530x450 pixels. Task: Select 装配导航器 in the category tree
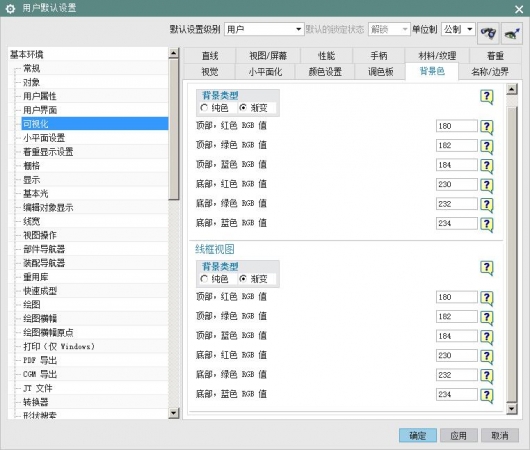tap(44, 263)
